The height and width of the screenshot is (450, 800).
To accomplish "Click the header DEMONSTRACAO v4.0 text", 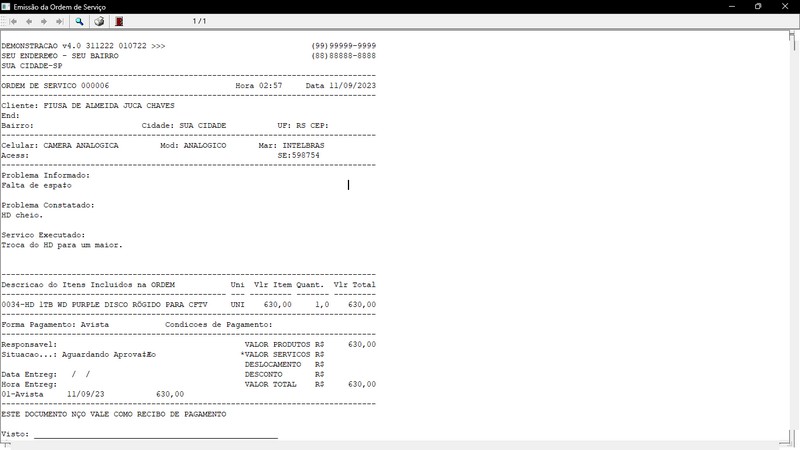I will [x=83, y=46].
